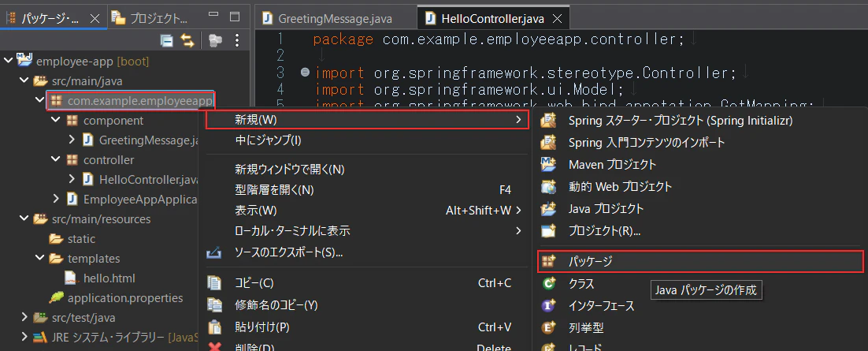Viewport: 868px width, 351px height.
Task: Collapse the controller package node
Action: [55, 159]
